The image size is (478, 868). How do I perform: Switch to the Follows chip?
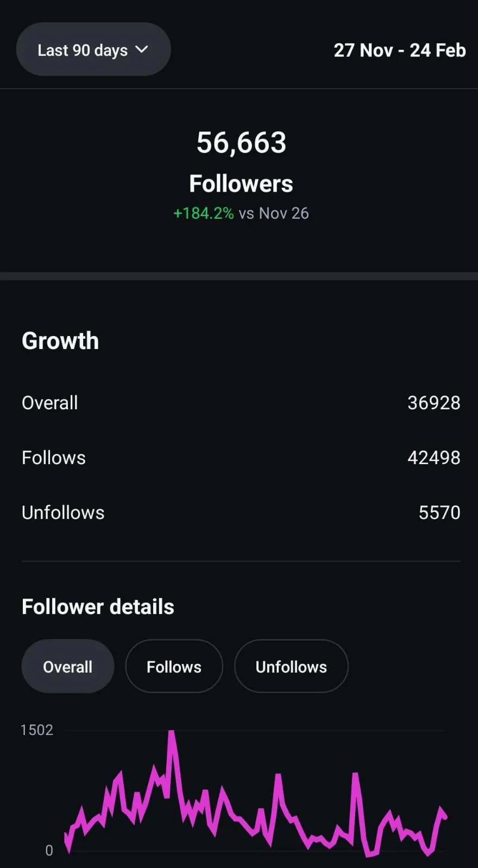174,666
